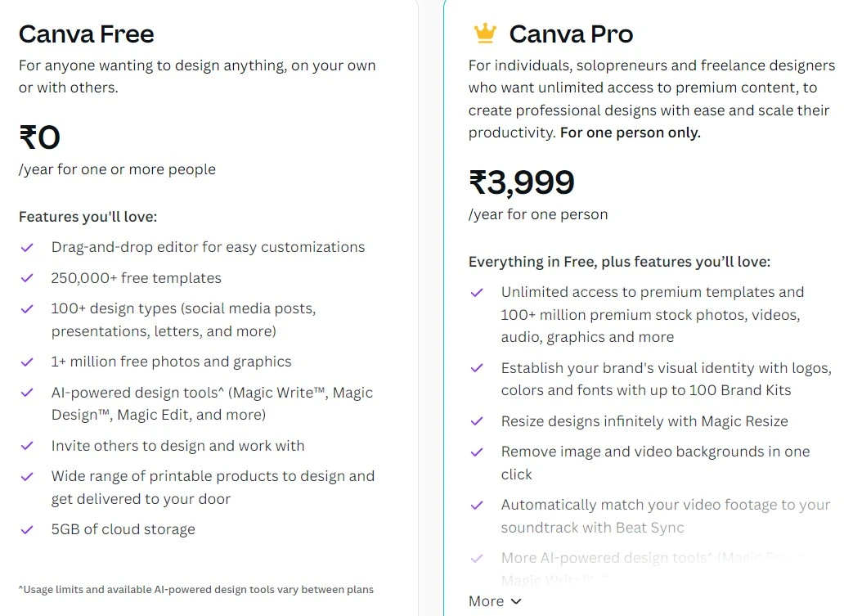
Task: Click the checkmark next to Brand Kits feature
Action: pos(477,369)
